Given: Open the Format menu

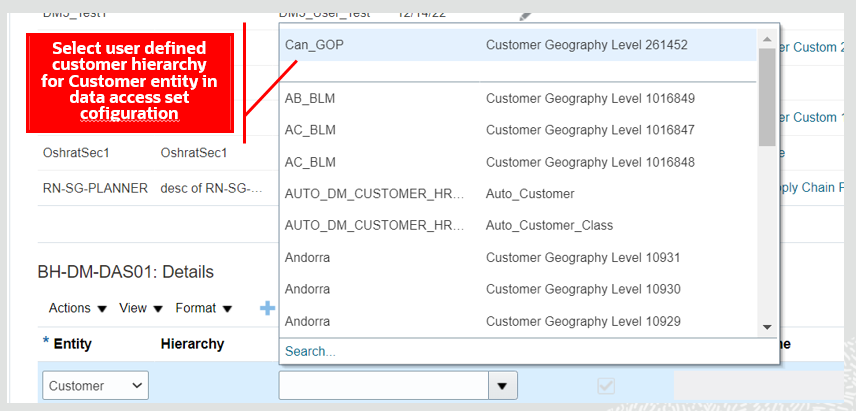Looking at the screenshot, I should (204, 308).
